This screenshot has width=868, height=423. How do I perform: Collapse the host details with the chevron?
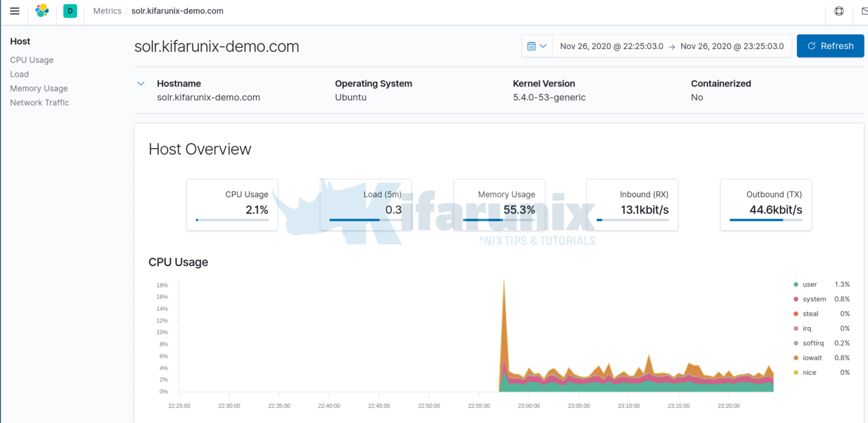click(x=141, y=83)
